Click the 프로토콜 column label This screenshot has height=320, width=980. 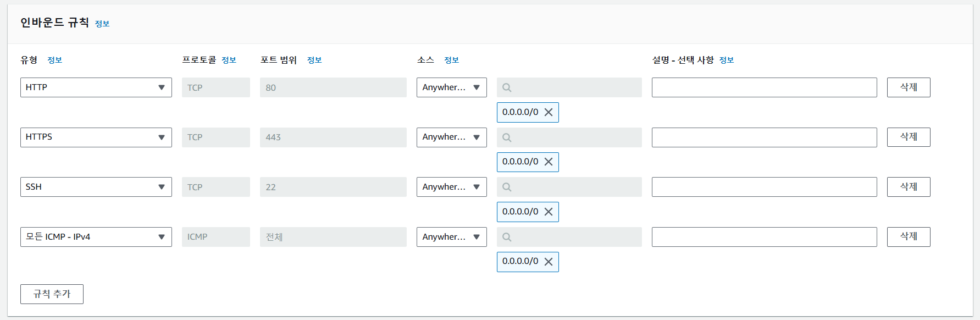point(199,60)
